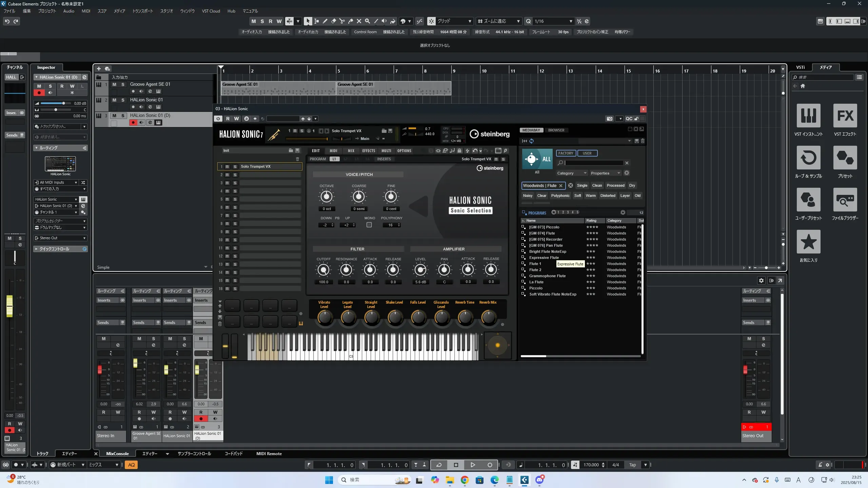Image resolution: width=868 pixels, height=488 pixels.
Task: Click the USER filter button
Action: [587, 153]
